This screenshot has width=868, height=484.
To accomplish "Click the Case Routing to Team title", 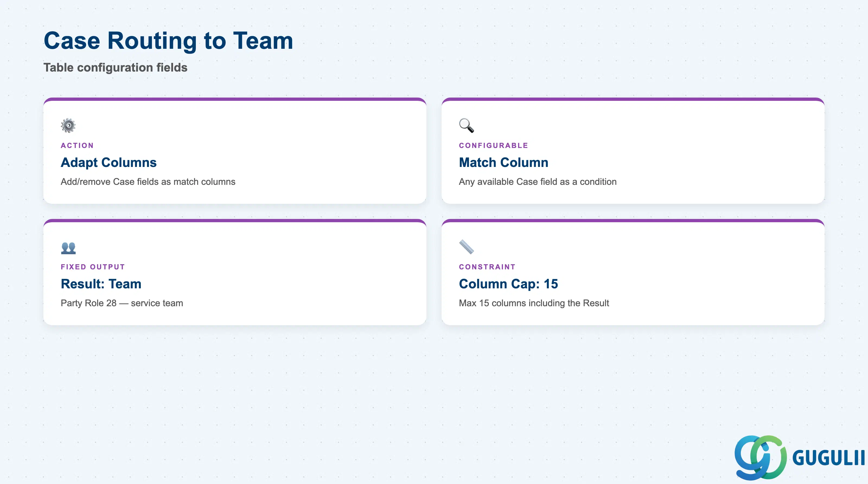I will pyautogui.click(x=168, y=41).
